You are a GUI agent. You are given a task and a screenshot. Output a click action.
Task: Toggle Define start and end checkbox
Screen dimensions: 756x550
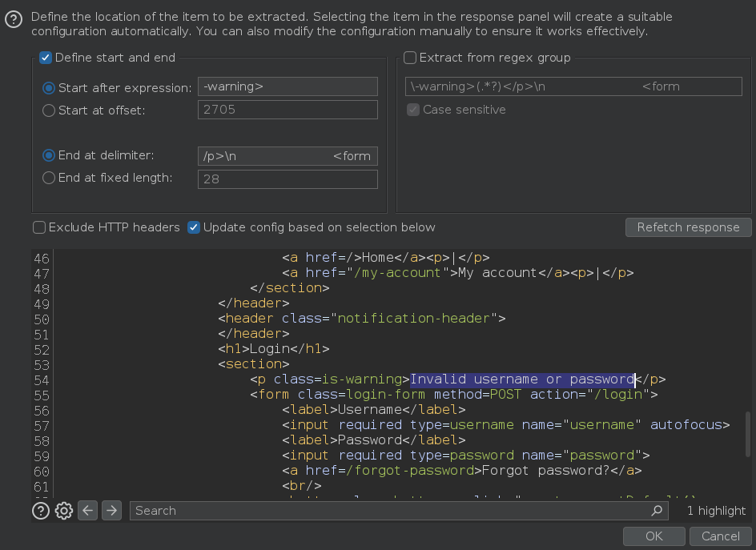(46, 58)
